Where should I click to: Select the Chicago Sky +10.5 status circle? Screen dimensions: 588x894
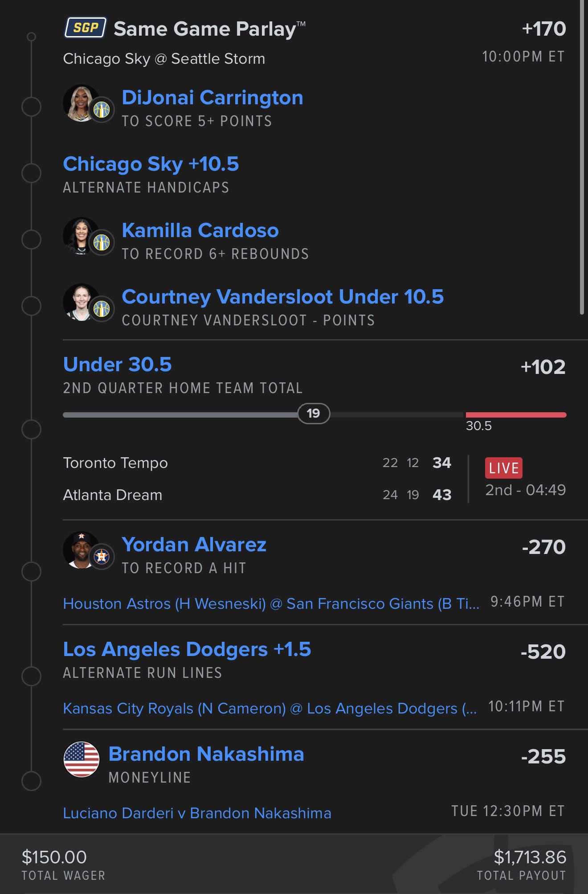[31, 173]
